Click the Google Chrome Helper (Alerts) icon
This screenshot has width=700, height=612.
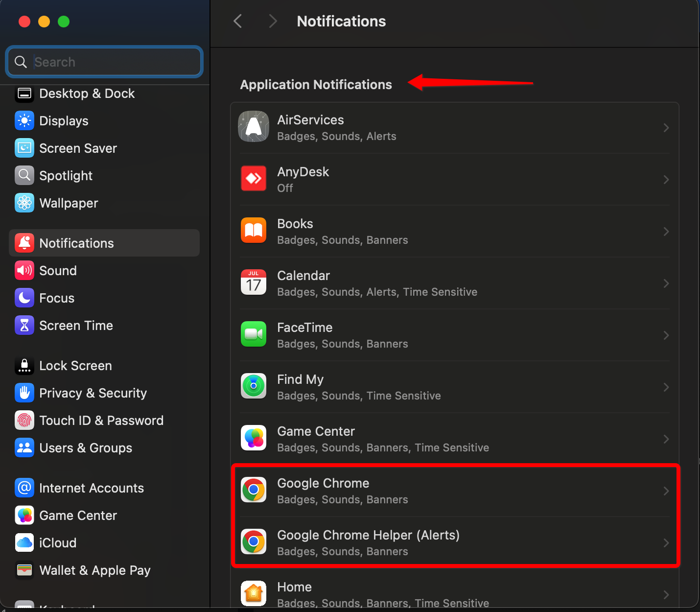pyautogui.click(x=254, y=541)
